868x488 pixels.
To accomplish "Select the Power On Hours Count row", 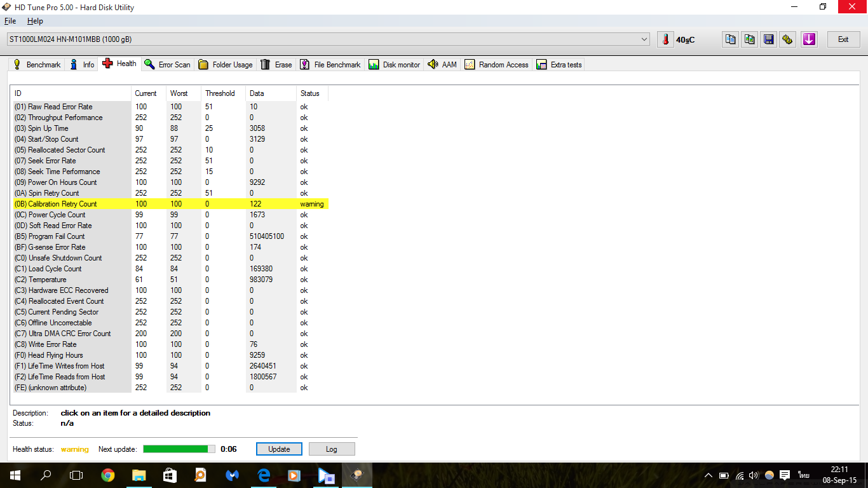I will pos(171,182).
